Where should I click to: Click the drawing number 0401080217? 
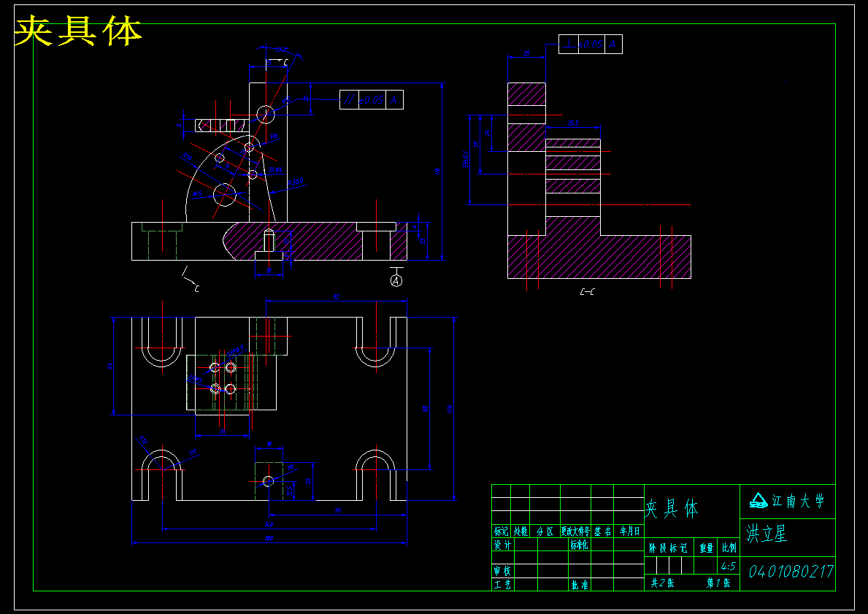tap(791, 572)
